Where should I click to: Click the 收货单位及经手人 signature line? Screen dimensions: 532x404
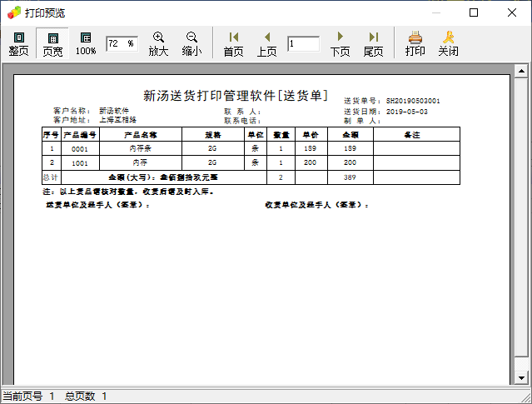coord(317,205)
